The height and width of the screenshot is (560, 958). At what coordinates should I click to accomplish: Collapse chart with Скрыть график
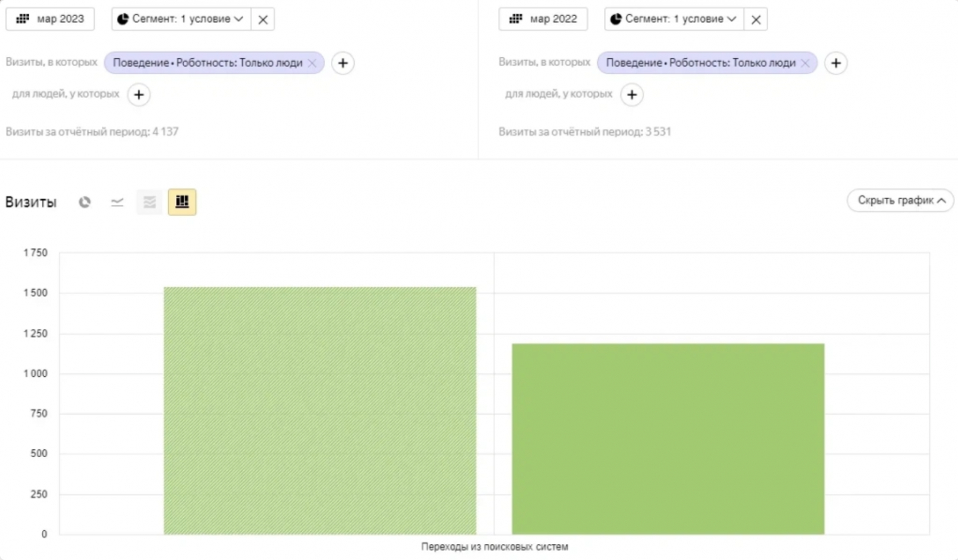[x=900, y=200]
